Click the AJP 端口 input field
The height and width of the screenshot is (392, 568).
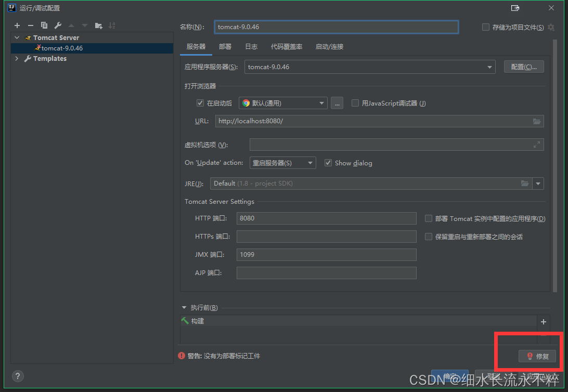click(326, 272)
